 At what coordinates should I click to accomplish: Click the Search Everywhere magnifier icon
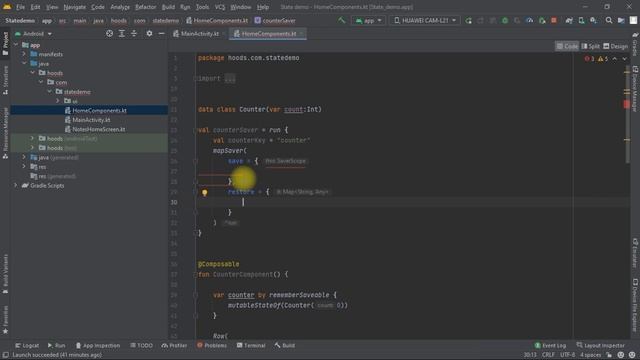pyautogui.click(x=609, y=20)
